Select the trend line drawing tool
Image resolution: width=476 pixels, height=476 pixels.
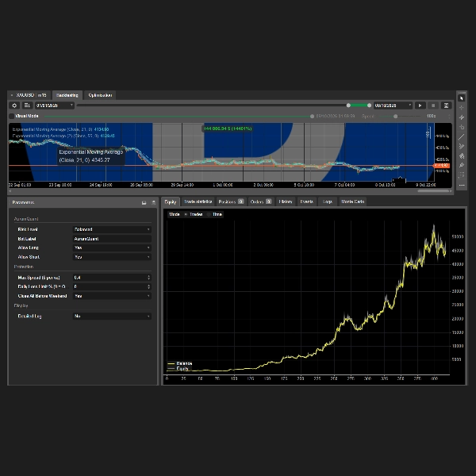(x=462, y=137)
